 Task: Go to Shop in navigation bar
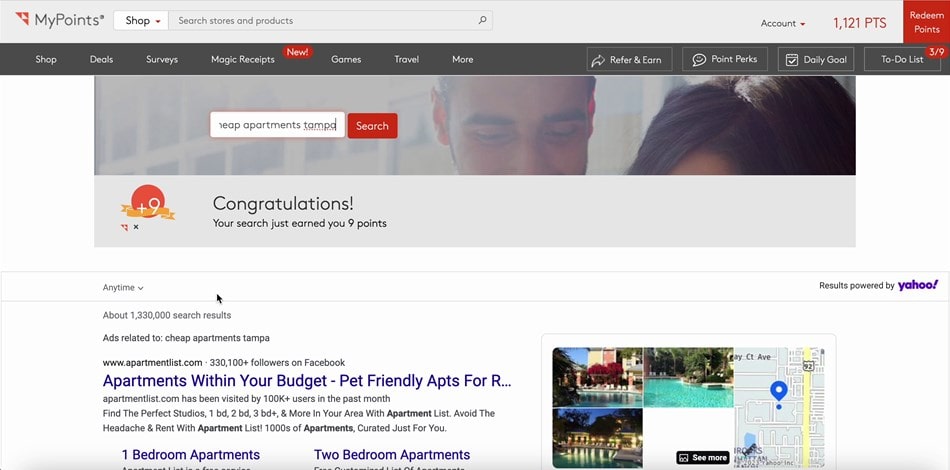[46, 59]
